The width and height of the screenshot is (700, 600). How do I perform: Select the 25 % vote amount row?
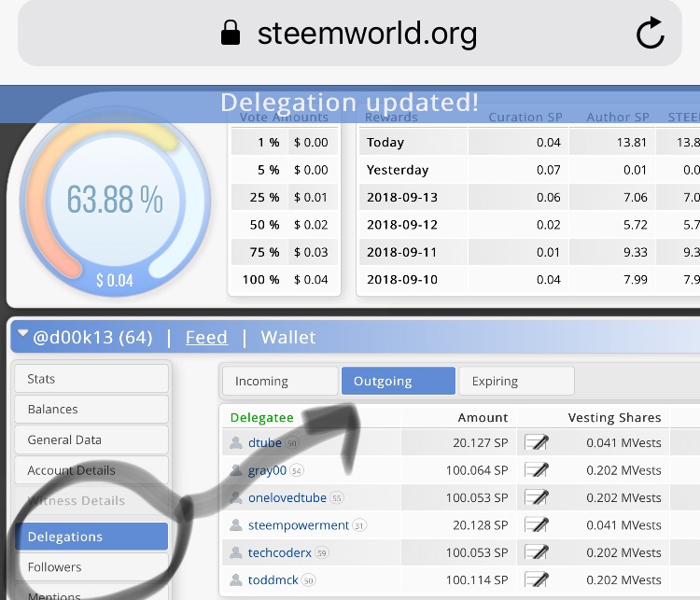coord(285,197)
